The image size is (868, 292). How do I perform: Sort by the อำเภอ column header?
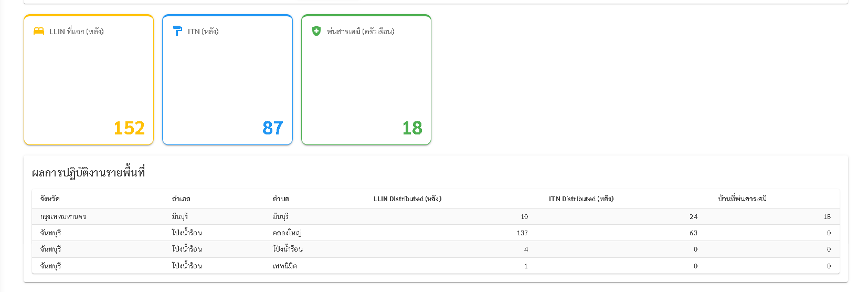181,199
